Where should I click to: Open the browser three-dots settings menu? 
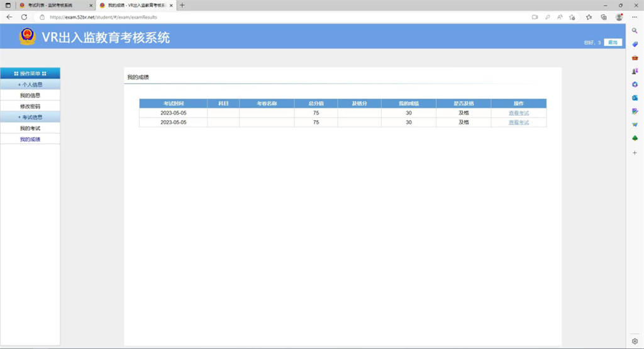click(634, 17)
